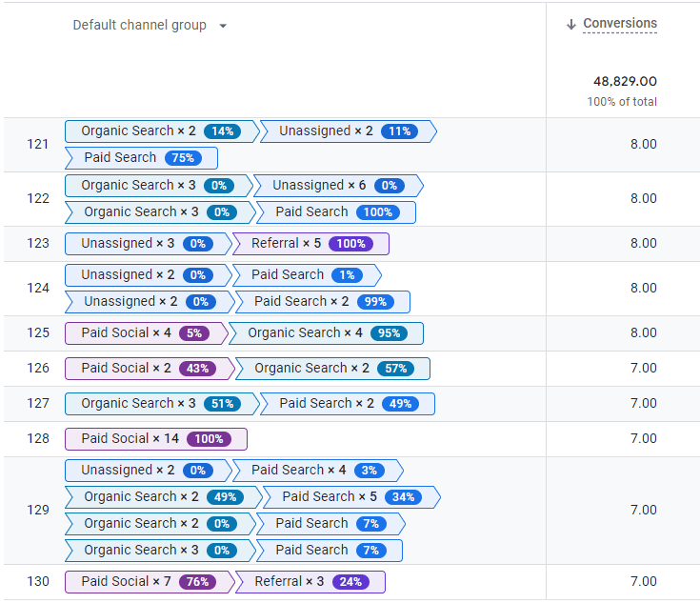Click the Organic Search × 2 57% chip
Viewport: 700px width, 603px height.
click(332, 369)
